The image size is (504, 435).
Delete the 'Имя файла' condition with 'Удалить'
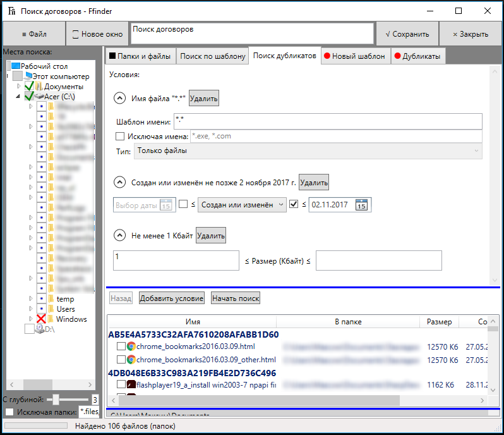pyautogui.click(x=204, y=98)
